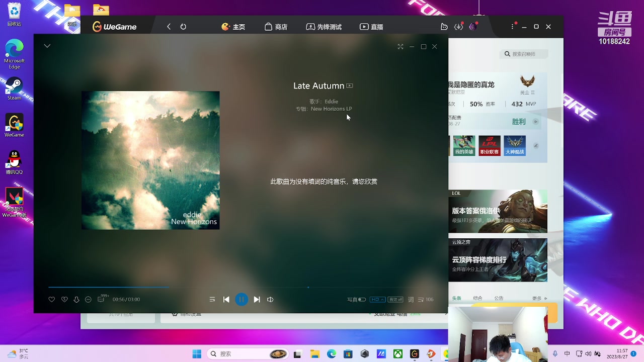Open Microsoft Store from the taskbar
Viewport: 644px width, 362px height.
(348, 354)
